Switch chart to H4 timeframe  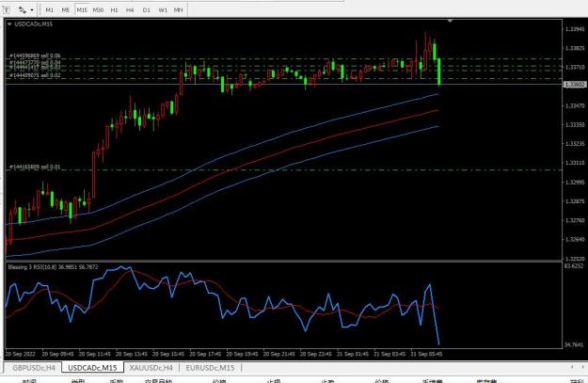point(130,10)
